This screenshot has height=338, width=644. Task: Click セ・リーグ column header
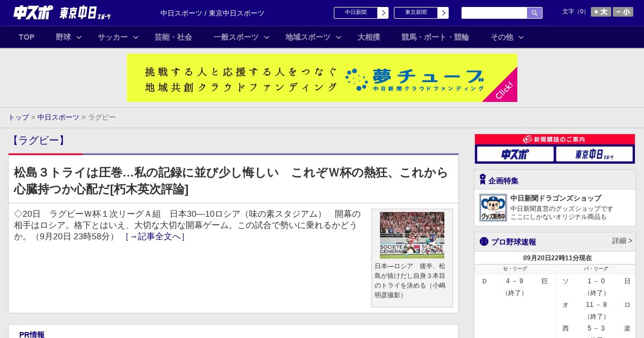pos(515,269)
